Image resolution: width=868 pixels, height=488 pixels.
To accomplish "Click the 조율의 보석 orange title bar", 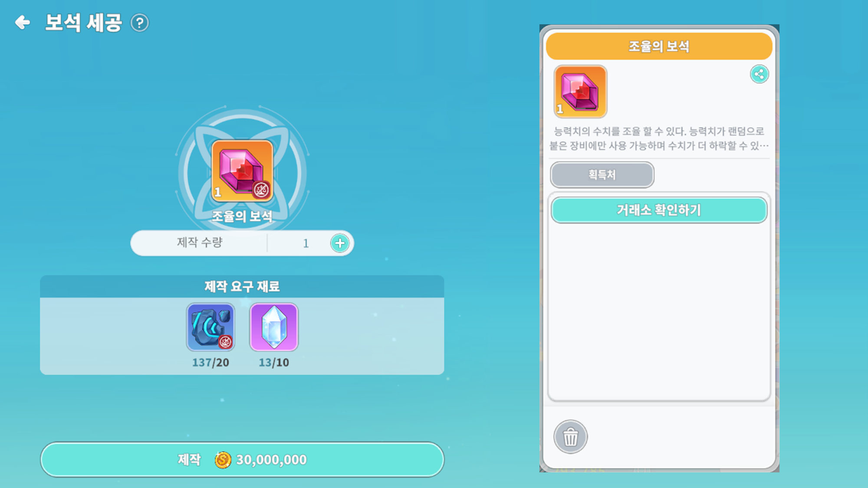I will tap(659, 46).
